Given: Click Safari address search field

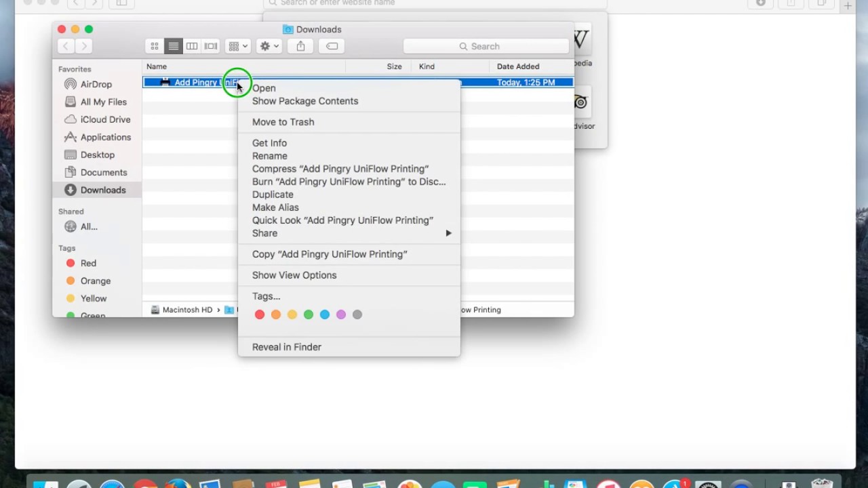Looking at the screenshot, I should [x=434, y=3].
